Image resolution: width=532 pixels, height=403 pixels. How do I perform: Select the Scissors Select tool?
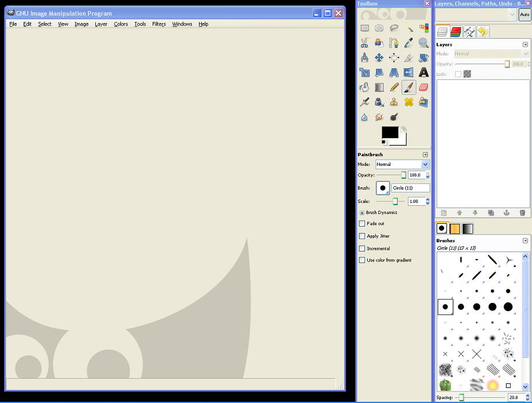point(365,43)
